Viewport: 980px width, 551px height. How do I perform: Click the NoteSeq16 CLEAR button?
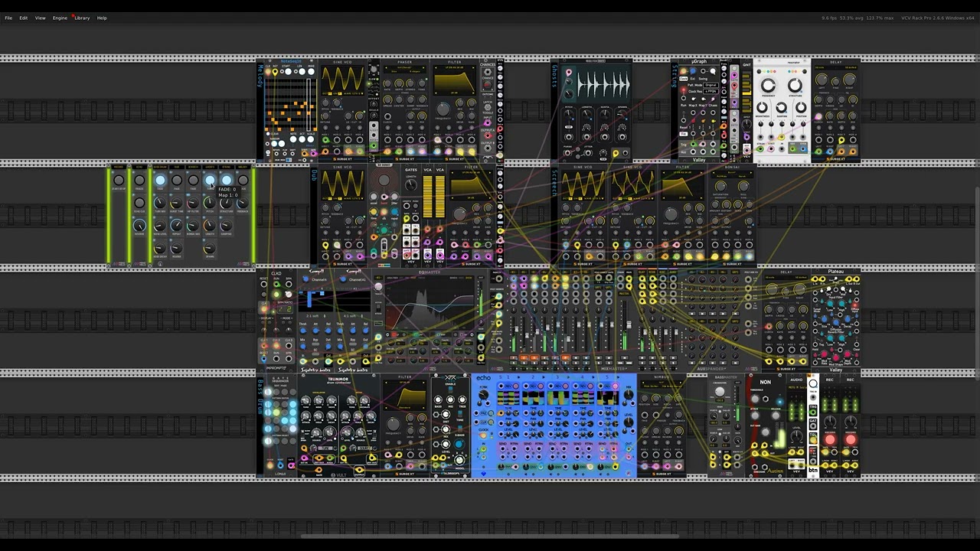[x=268, y=134]
